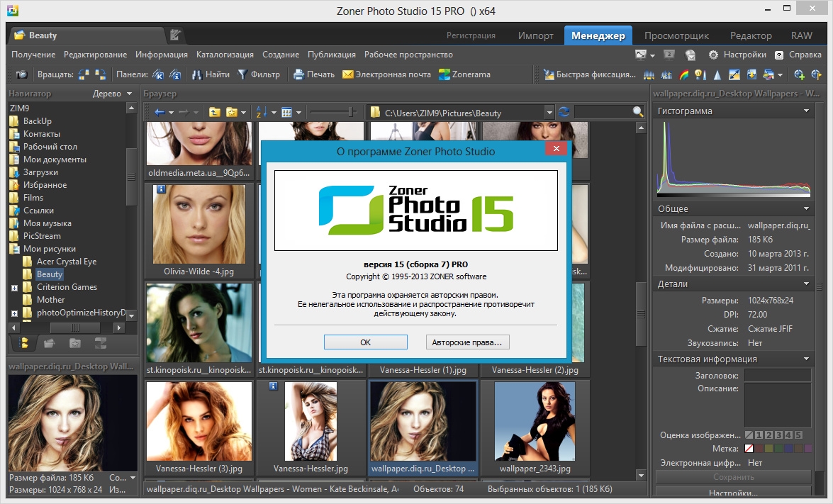
Task: Click the rainbow color enhance icon
Action: point(683,75)
